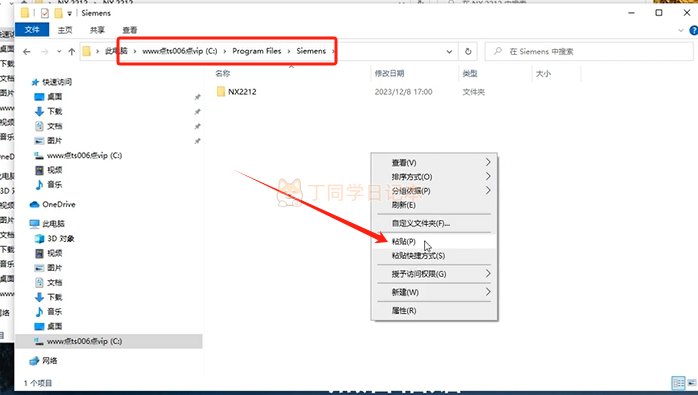The width and height of the screenshot is (698, 395).
Task: Open 授予访问权限(G) context submenu
Action: [434, 274]
